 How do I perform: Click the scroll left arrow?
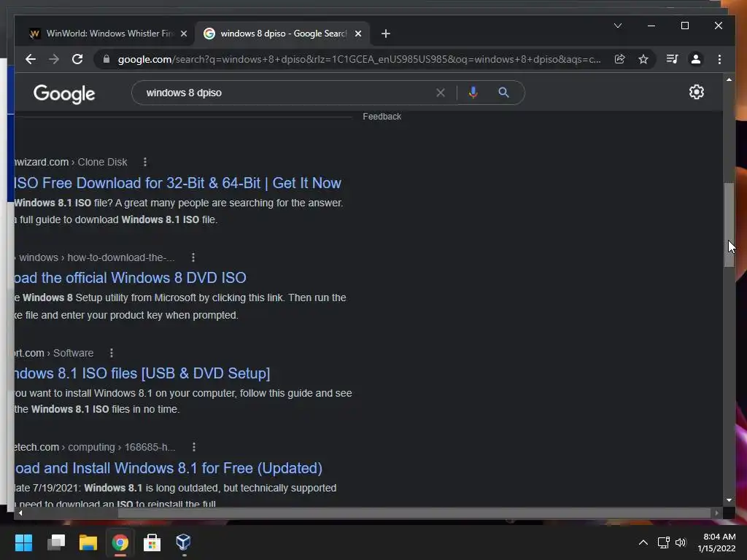(x=20, y=513)
